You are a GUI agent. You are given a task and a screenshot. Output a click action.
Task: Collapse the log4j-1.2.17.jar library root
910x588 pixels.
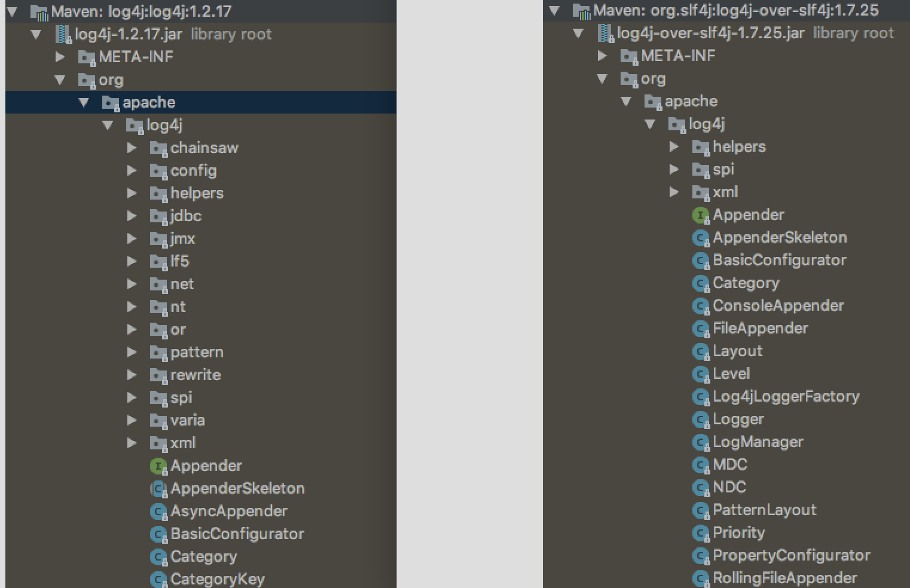pos(36,34)
